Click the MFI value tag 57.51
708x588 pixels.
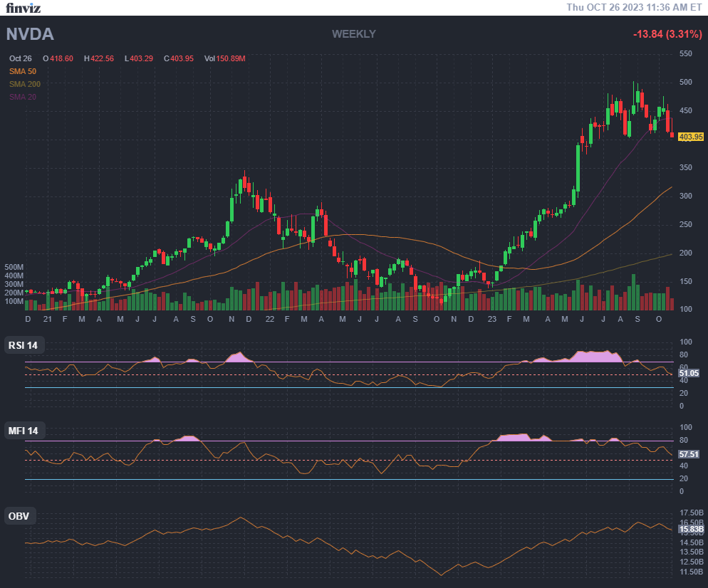coord(689,453)
